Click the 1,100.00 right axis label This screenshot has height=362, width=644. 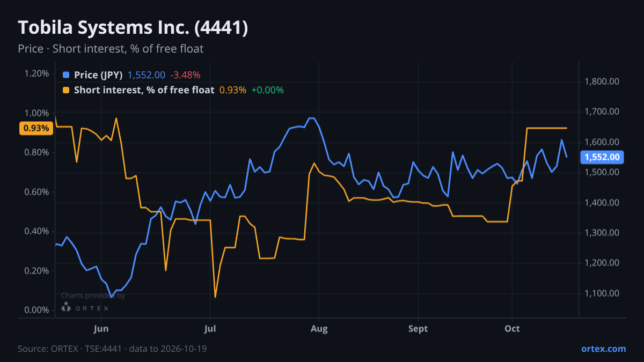pyautogui.click(x=602, y=293)
